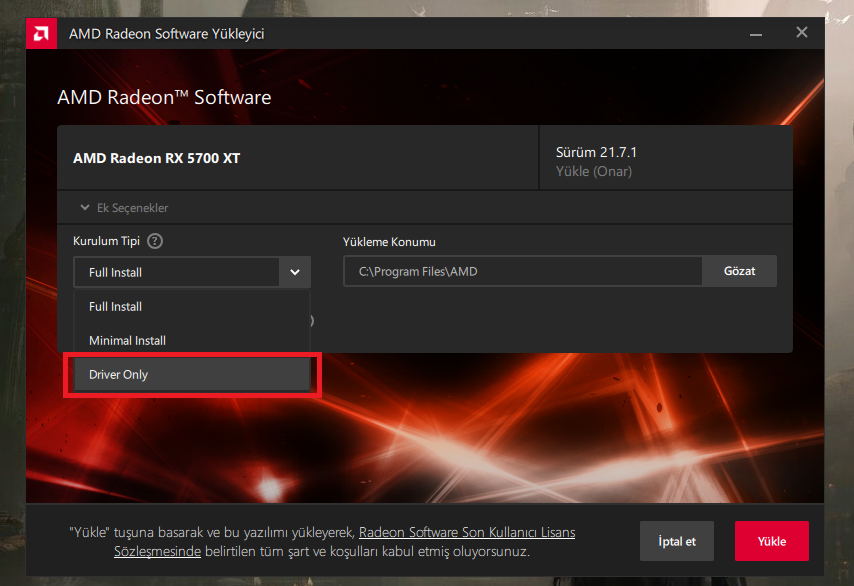
Task: Click the Kurulum Tipi dropdown arrow
Action: [295, 272]
